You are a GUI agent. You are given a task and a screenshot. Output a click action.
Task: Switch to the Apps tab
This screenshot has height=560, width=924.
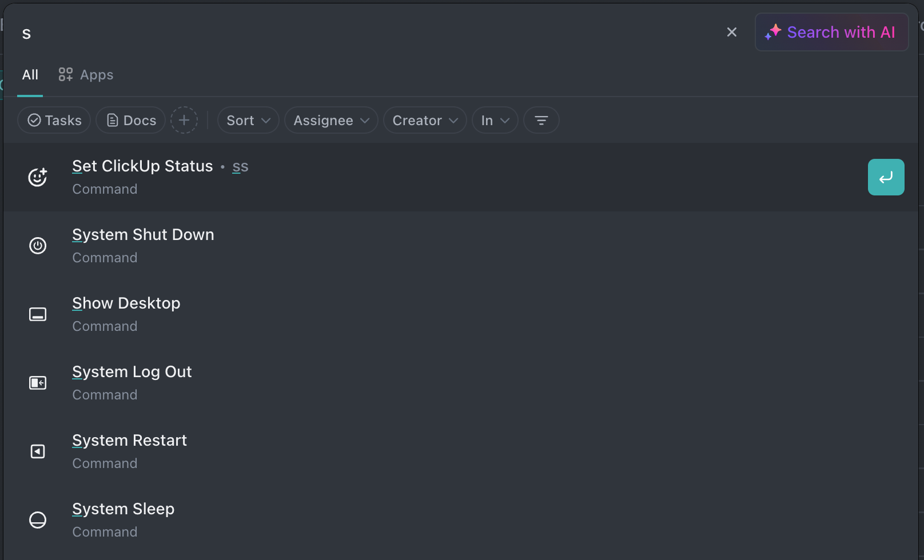pos(86,75)
